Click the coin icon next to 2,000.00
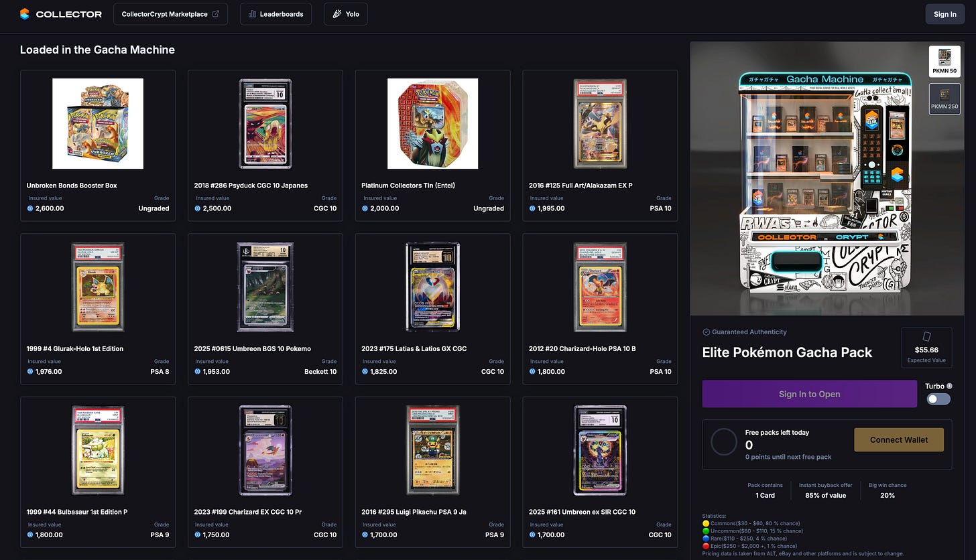976x560 pixels. [x=365, y=208]
